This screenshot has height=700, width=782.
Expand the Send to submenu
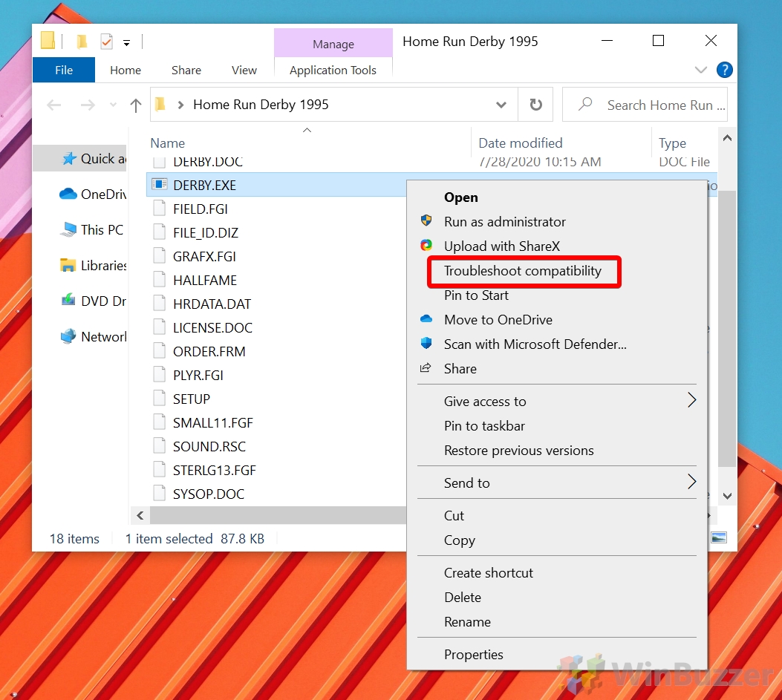point(691,482)
